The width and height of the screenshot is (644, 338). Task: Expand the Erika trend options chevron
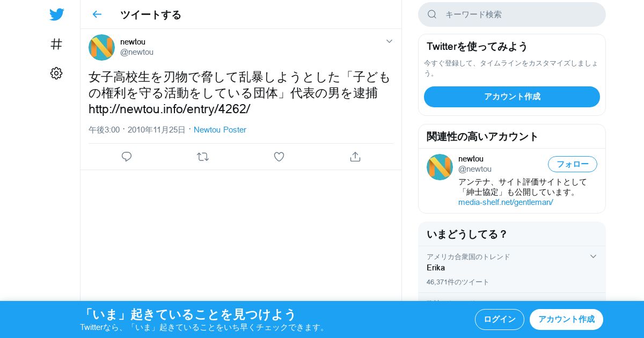(x=593, y=256)
